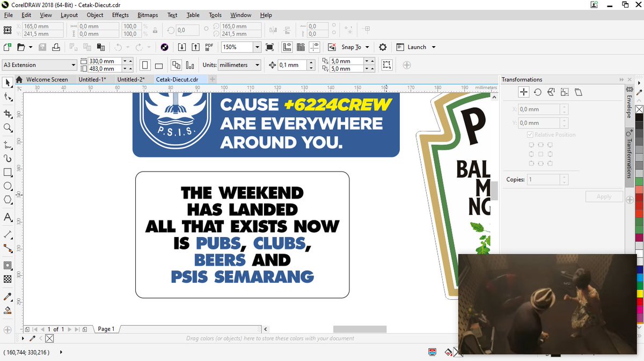Screen dimensions: 644x361
Task: Open the Window menu
Action: point(240,15)
